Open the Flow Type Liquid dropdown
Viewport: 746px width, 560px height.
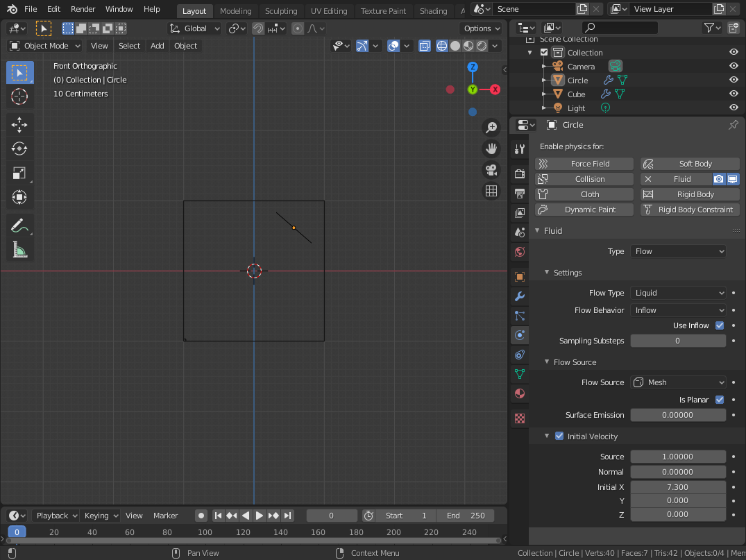tap(678, 293)
